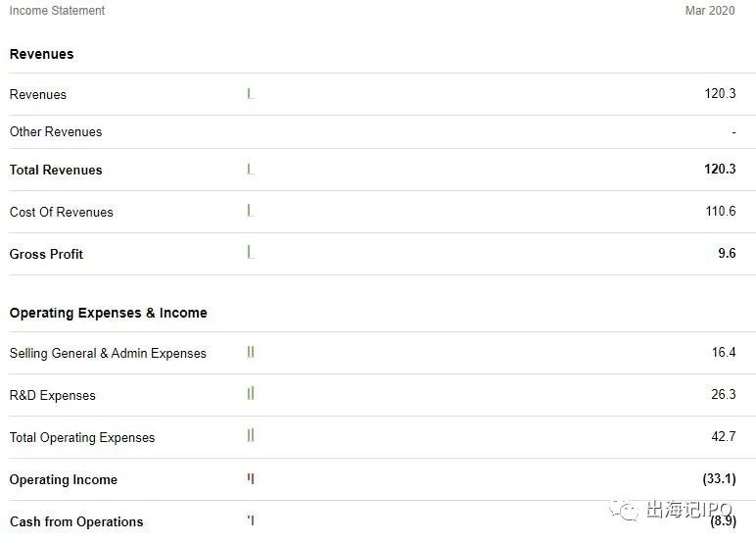Open the Revenues row sparkline chart icon
This screenshot has height=542, width=756.
coord(251,94)
